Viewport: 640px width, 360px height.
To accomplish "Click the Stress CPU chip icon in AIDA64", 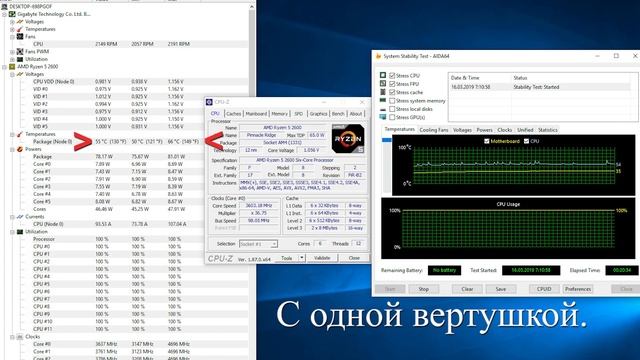I will pos(383,75).
